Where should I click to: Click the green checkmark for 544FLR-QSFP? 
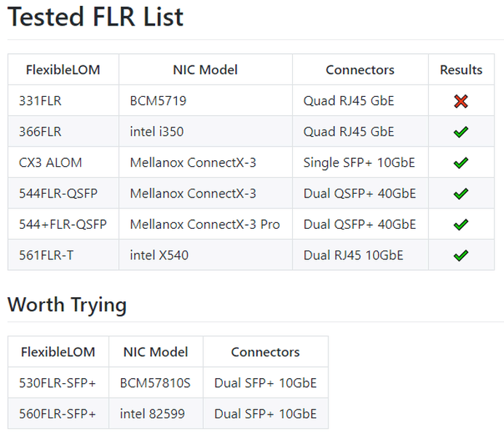tap(460, 194)
